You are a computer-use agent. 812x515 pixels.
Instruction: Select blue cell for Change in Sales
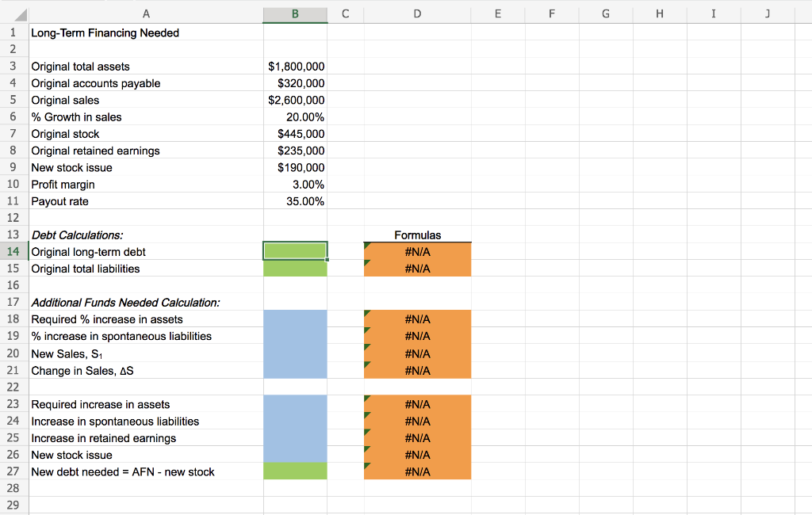pyautogui.click(x=295, y=371)
